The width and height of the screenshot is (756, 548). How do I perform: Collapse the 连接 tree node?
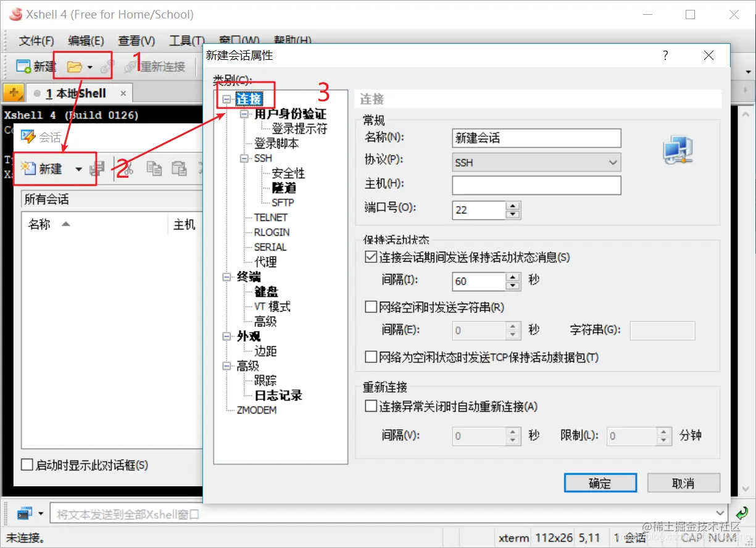click(227, 99)
